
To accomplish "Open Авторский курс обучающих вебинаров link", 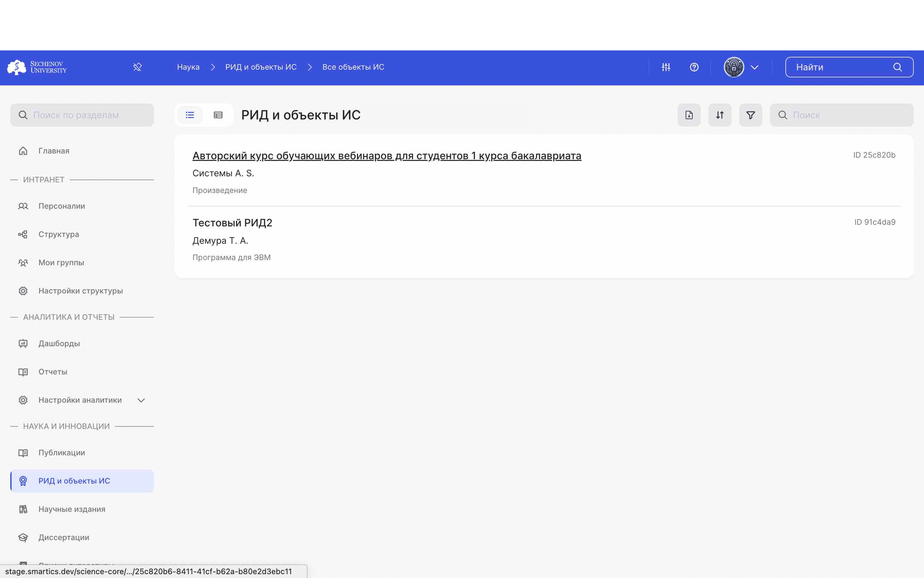I will [x=387, y=156].
